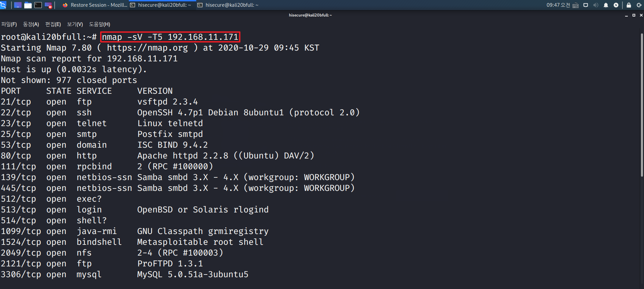
Task: Click the 09:47 clock in panel
Action: 558,5
